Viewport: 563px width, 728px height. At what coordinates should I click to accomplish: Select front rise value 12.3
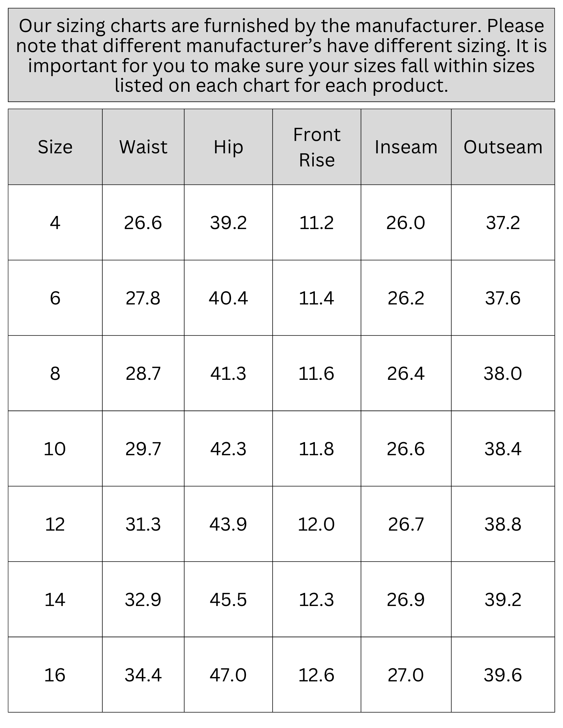click(x=316, y=599)
